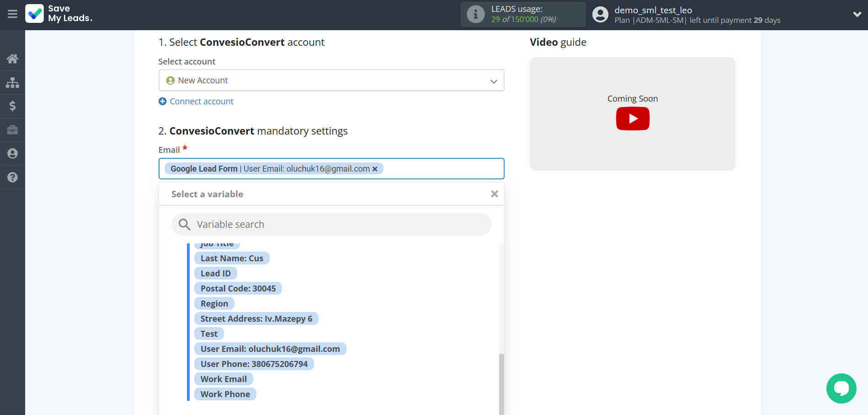Open the hamburger menu
868x415 pixels.
click(12, 14)
